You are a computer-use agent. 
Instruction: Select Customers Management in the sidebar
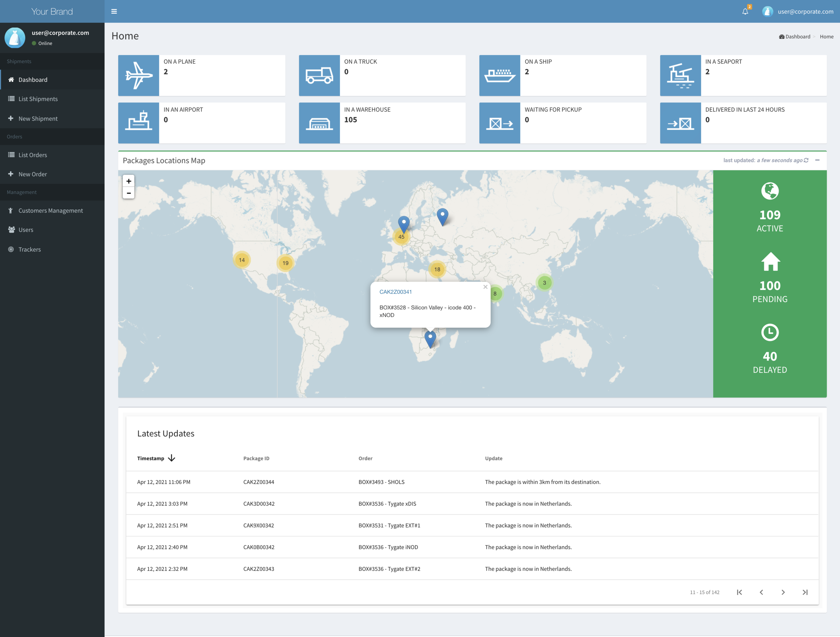coord(50,210)
